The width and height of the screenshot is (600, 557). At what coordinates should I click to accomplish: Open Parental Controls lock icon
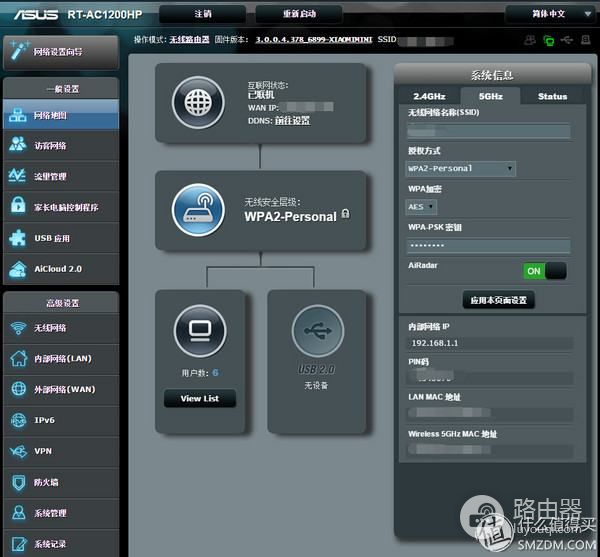point(18,205)
